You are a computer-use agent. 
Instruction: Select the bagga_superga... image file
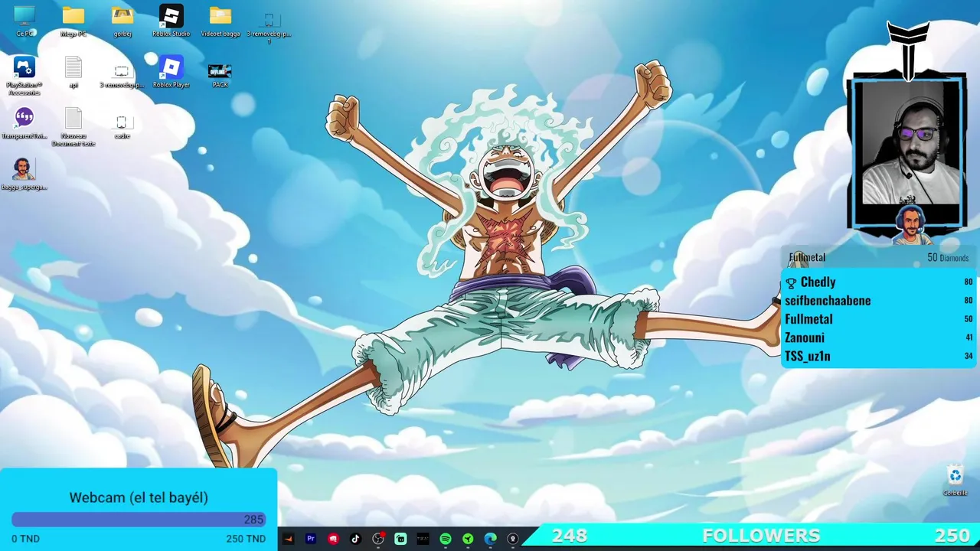coord(24,174)
